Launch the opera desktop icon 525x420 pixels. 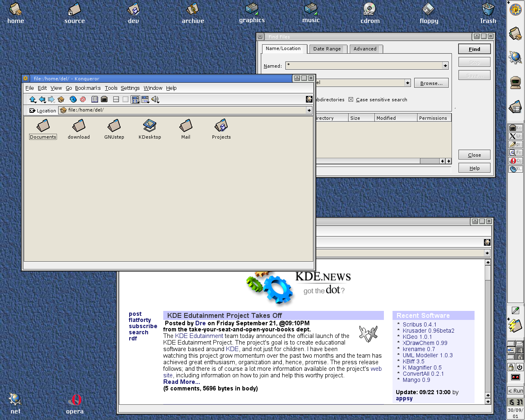click(75, 404)
